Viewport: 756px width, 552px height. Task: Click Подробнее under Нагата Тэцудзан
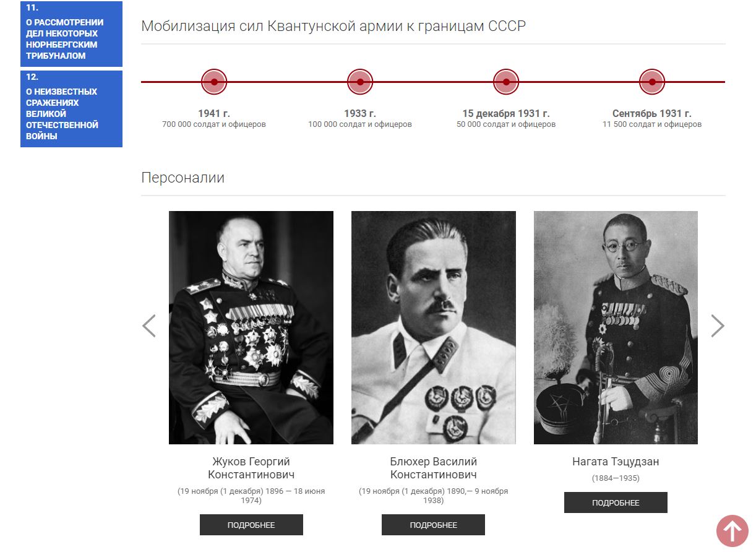[x=616, y=502]
